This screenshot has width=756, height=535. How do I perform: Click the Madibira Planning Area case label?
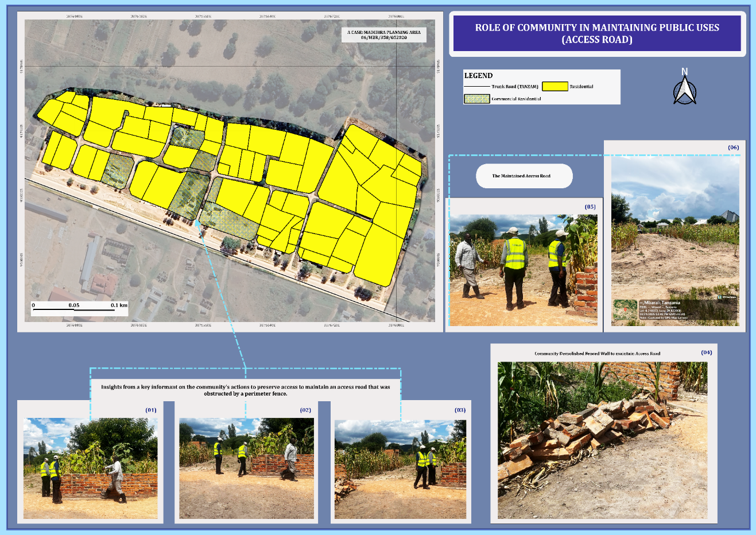[x=383, y=35]
